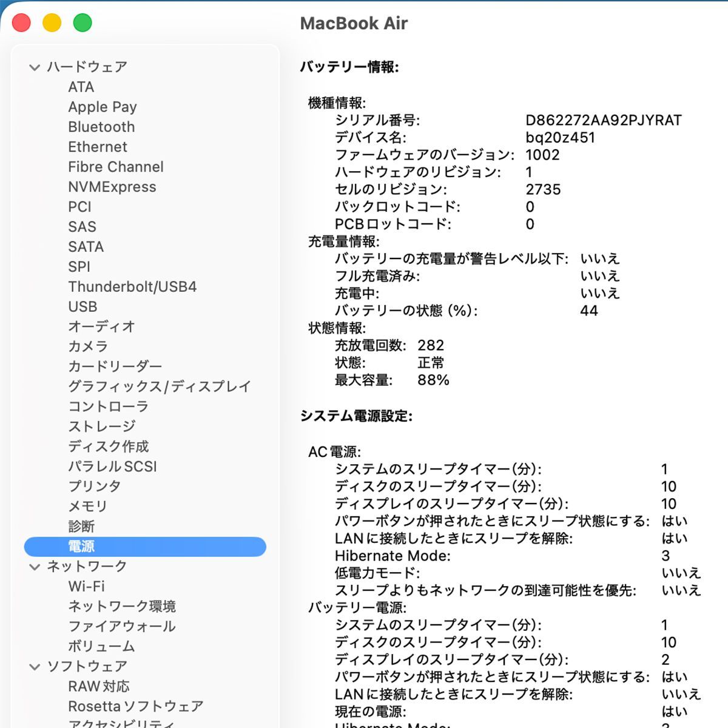Click the 機種情報 label
The width and height of the screenshot is (728, 728).
click(337, 103)
